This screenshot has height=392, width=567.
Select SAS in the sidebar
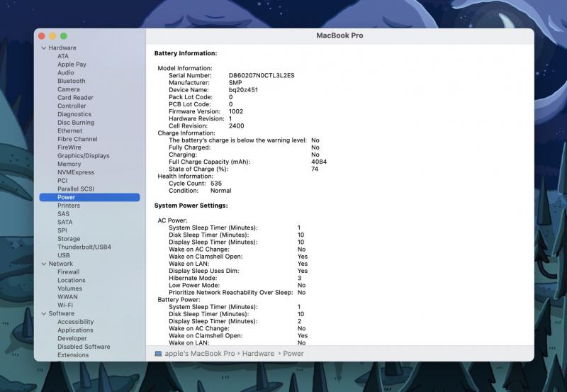[x=63, y=214]
